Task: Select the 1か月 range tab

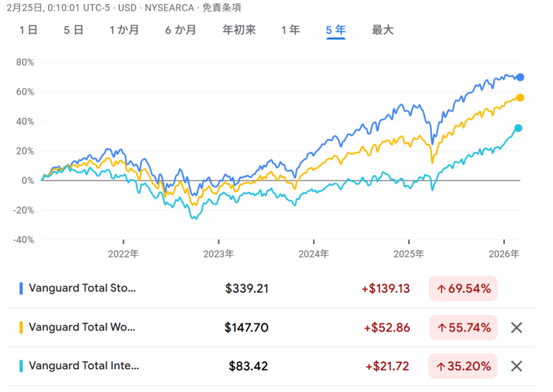Action: click(x=124, y=30)
